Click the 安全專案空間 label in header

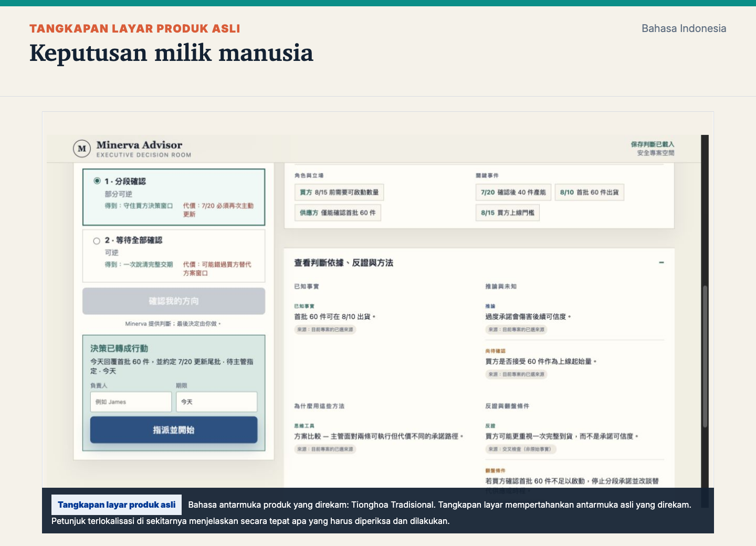click(656, 153)
